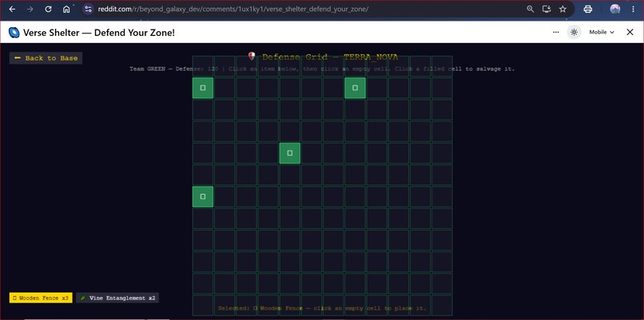Open the browser profile avatar

click(615, 9)
